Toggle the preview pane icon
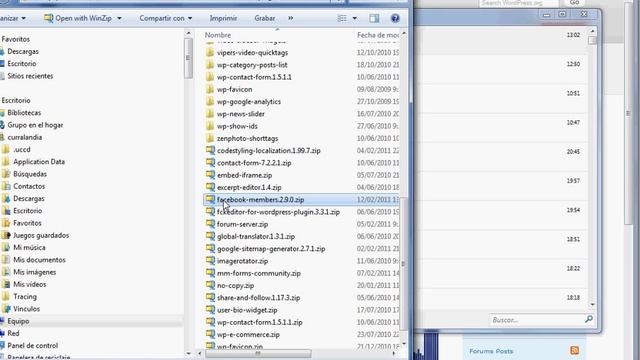Viewport: 640px width, 360px height. [374, 18]
